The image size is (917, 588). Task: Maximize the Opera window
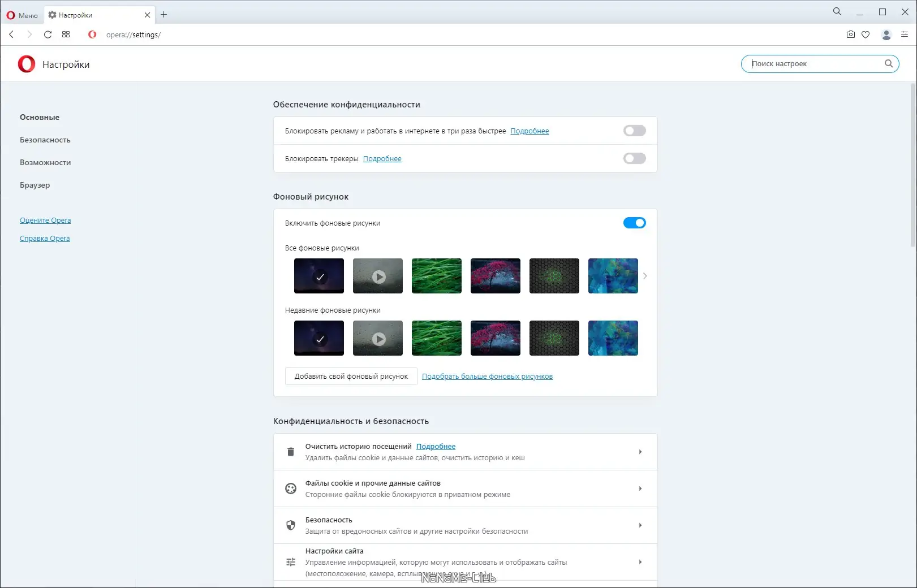coord(882,12)
